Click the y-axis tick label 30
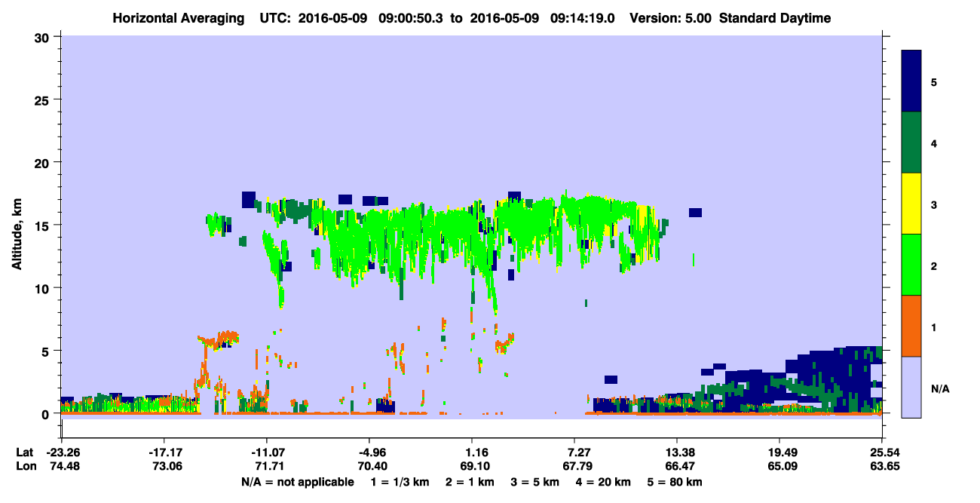 click(x=44, y=37)
